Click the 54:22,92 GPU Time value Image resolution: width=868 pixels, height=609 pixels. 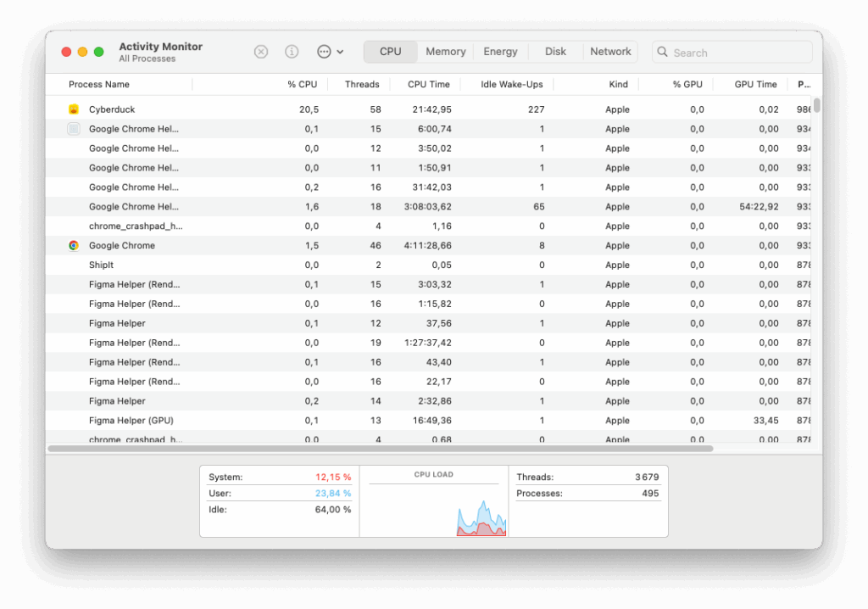[x=759, y=207]
